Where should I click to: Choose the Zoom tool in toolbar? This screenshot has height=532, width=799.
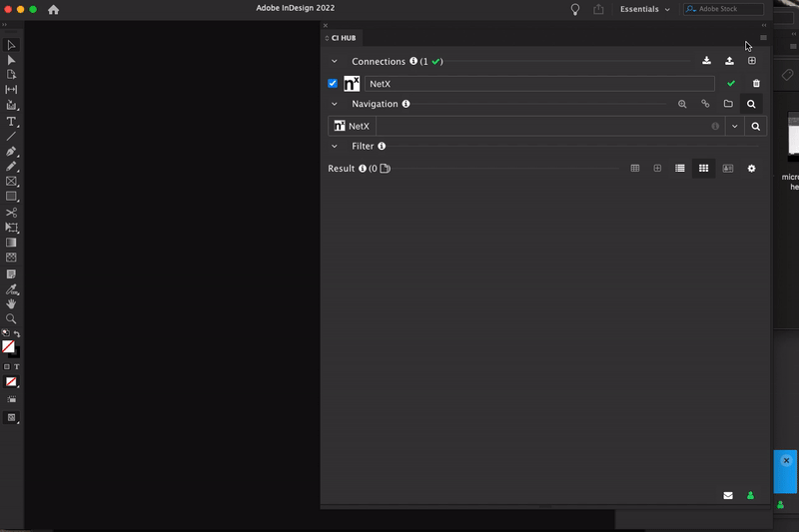11,318
